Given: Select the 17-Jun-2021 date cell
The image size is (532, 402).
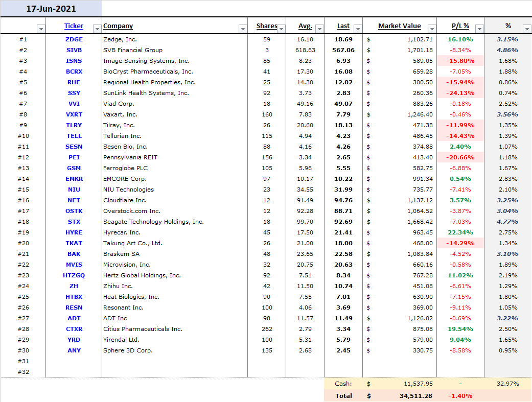Looking at the screenshot, I should 51,9.
